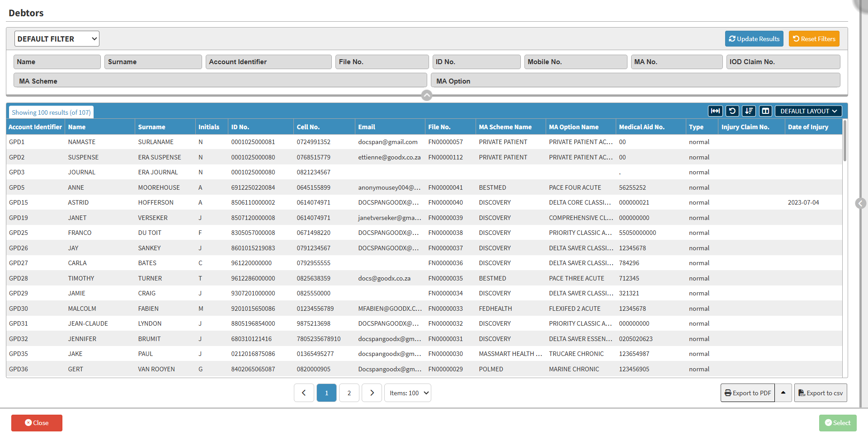
Task: Click the Account Identifier filter field
Action: pyautogui.click(x=269, y=62)
